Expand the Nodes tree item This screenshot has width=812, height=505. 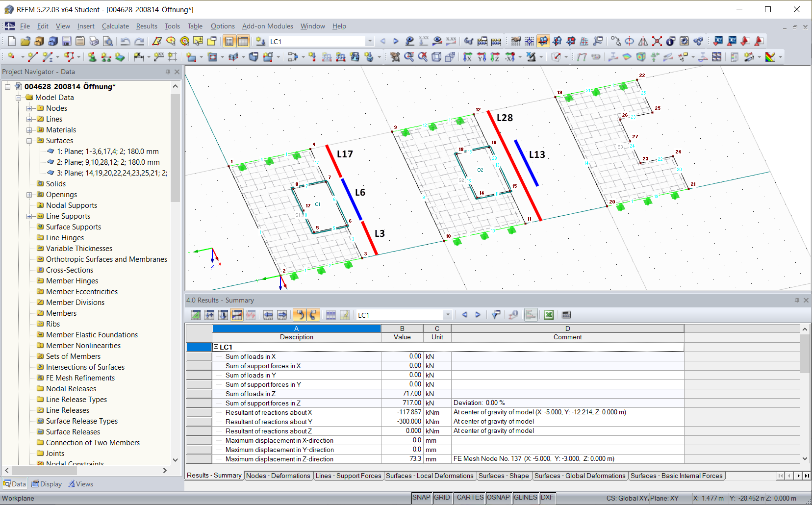pyautogui.click(x=29, y=108)
